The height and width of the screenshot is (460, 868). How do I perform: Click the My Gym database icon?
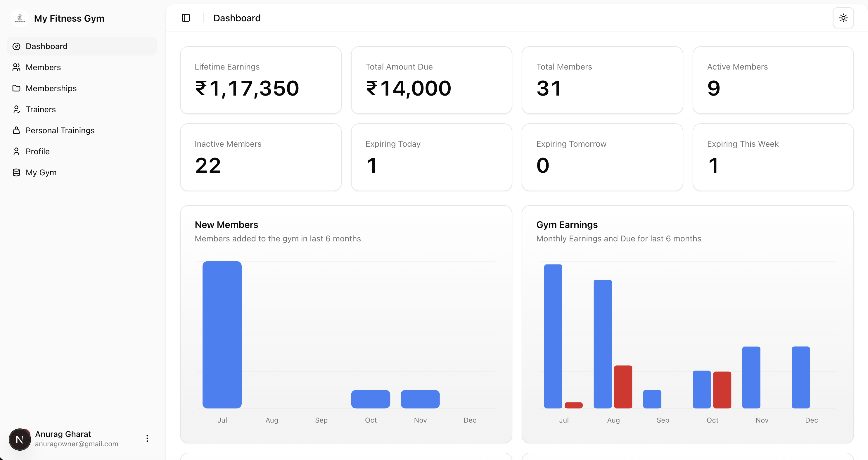[x=16, y=172]
